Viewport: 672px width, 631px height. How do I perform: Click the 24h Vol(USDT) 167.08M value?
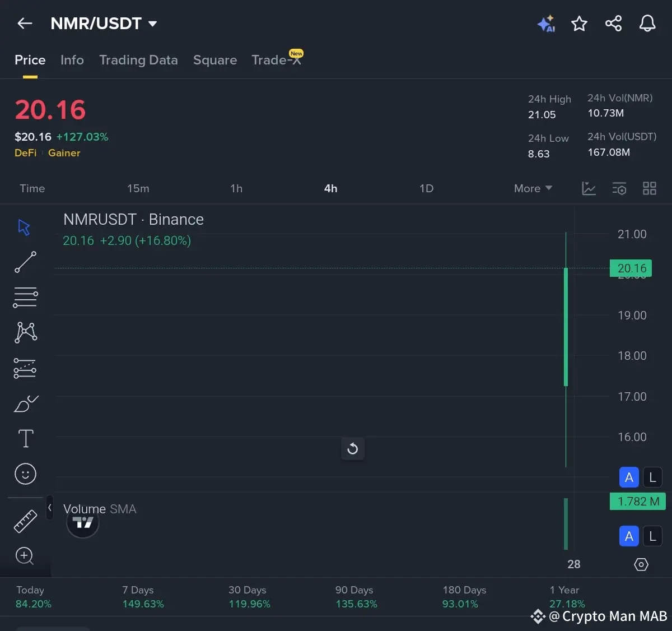pyautogui.click(x=609, y=152)
